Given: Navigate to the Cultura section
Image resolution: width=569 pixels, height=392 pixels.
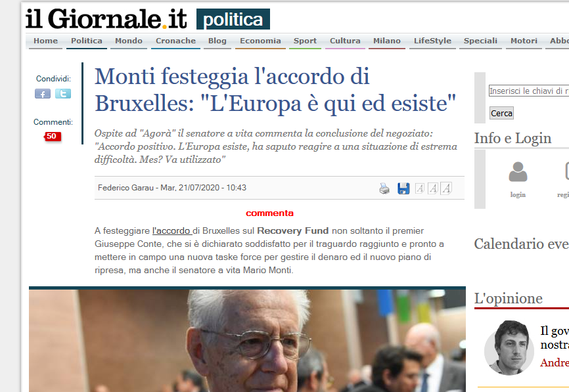Looking at the screenshot, I should point(345,41).
